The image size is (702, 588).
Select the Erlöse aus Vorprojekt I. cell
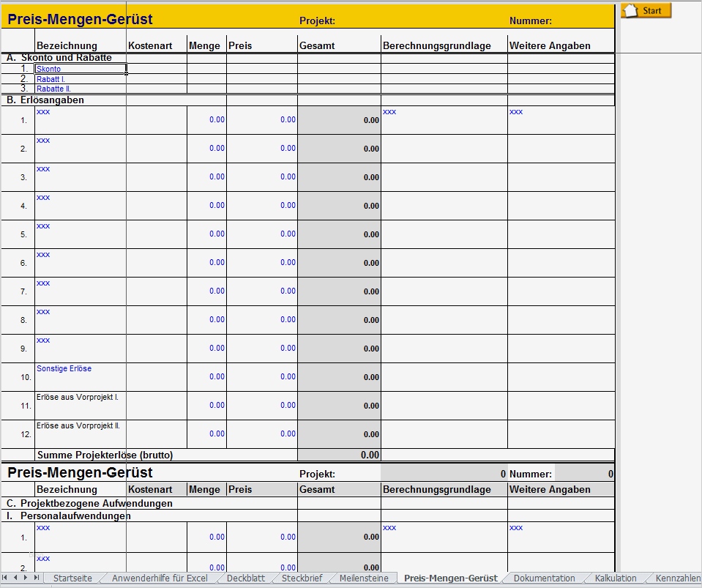coord(81,406)
